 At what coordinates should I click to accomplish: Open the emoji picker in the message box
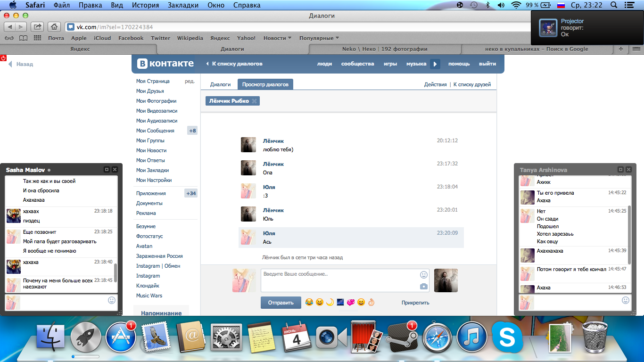(x=424, y=274)
